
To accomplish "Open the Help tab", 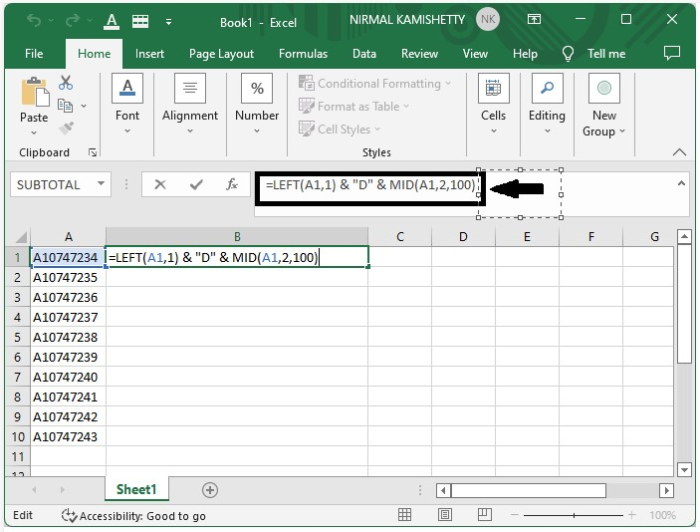I will [x=525, y=54].
